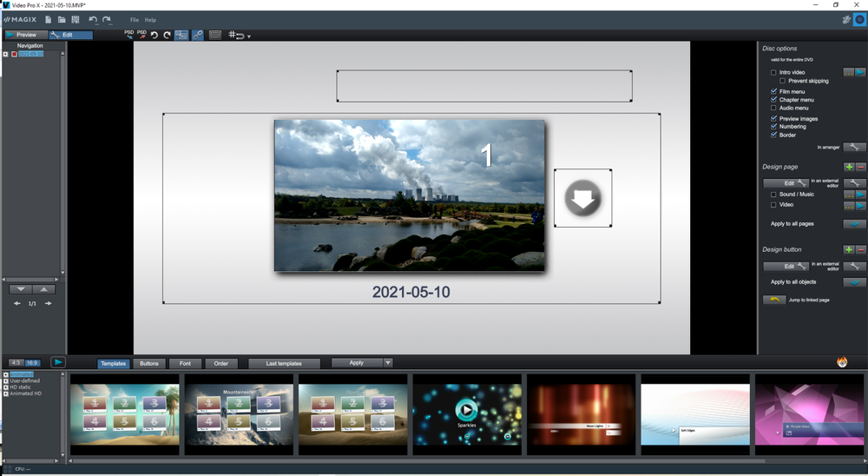Click the undo arrow in top bar
The image size is (868, 476).
click(93, 19)
